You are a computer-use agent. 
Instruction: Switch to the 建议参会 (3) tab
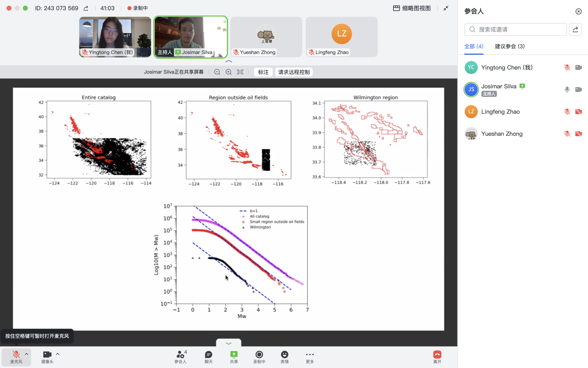pos(509,46)
